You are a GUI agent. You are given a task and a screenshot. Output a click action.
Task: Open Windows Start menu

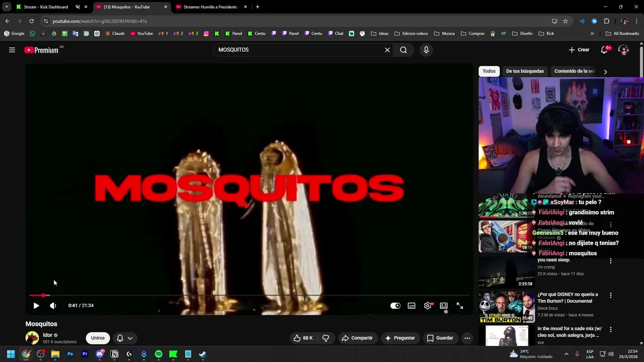click(11, 354)
